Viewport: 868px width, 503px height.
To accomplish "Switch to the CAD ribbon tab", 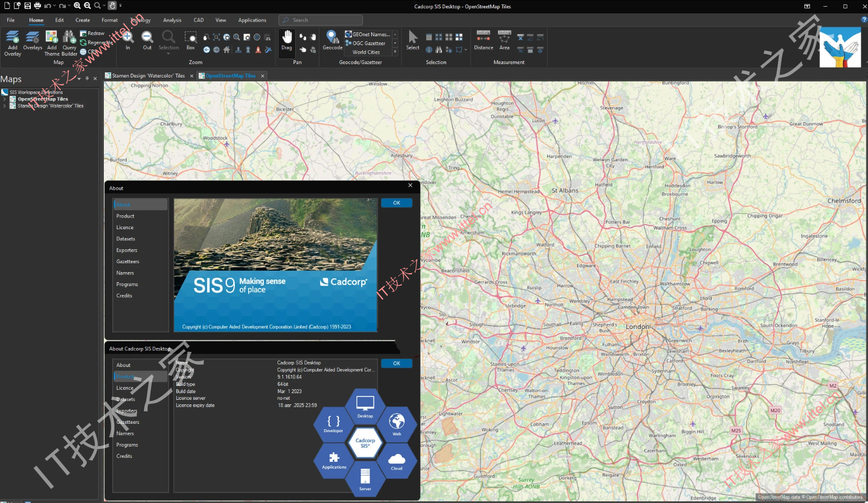I will tap(199, 20).
